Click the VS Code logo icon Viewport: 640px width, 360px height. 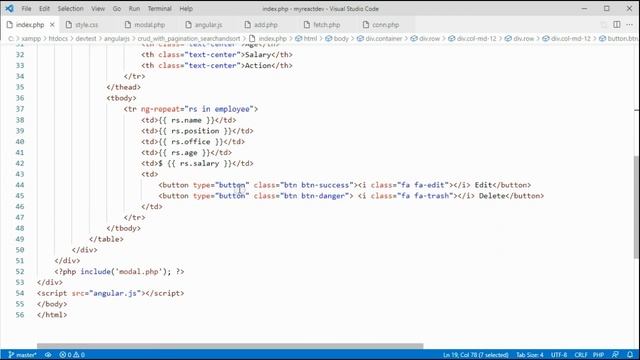9,8
